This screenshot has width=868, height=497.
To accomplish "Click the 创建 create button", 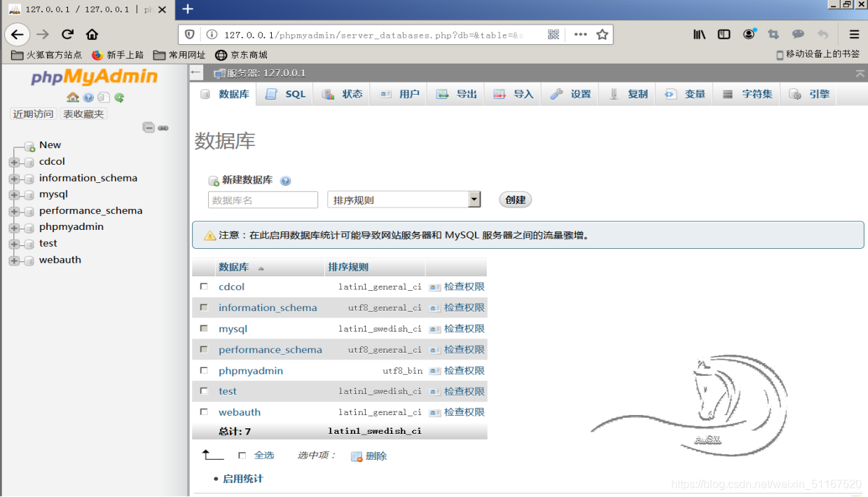I will [516, 200].
